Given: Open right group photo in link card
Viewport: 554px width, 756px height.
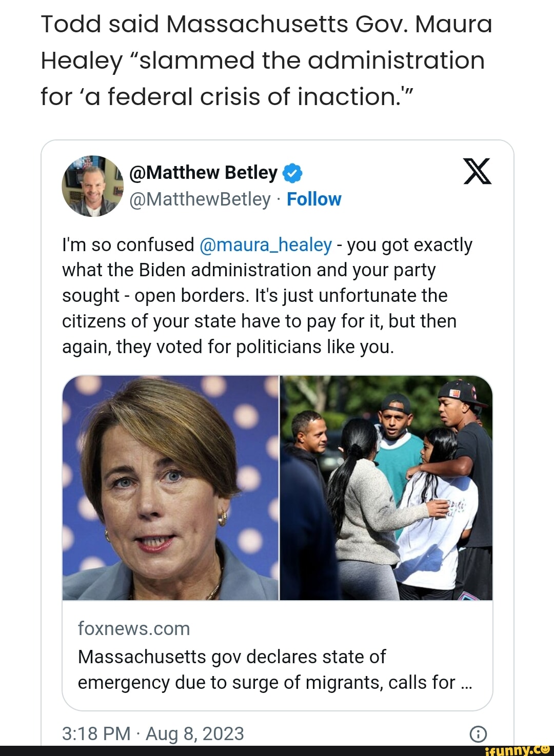Looking at the screenshot, I should click(386, 487).
